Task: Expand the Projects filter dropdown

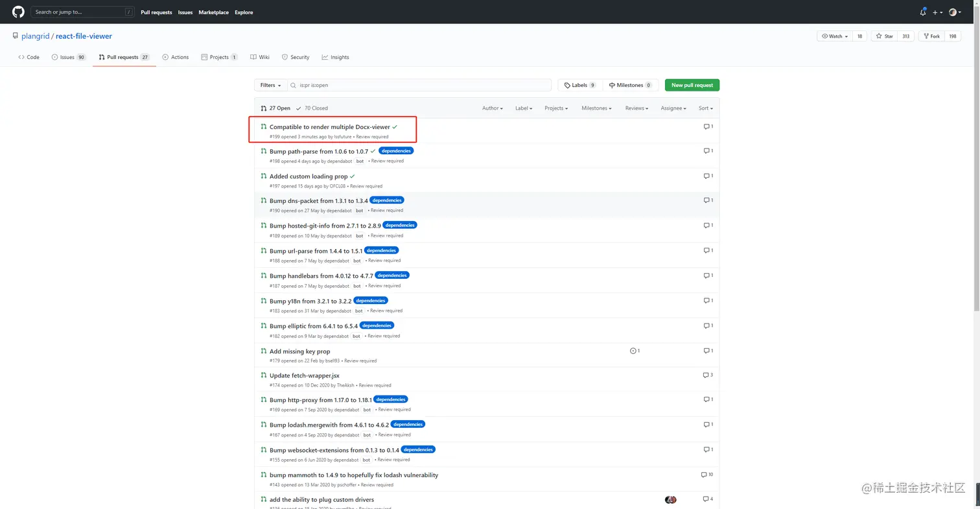Action: 556,108
